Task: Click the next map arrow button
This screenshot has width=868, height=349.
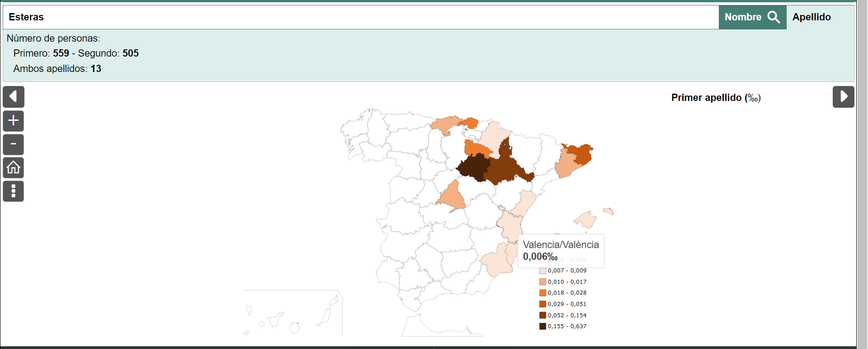Action: (x=844, y=96)
